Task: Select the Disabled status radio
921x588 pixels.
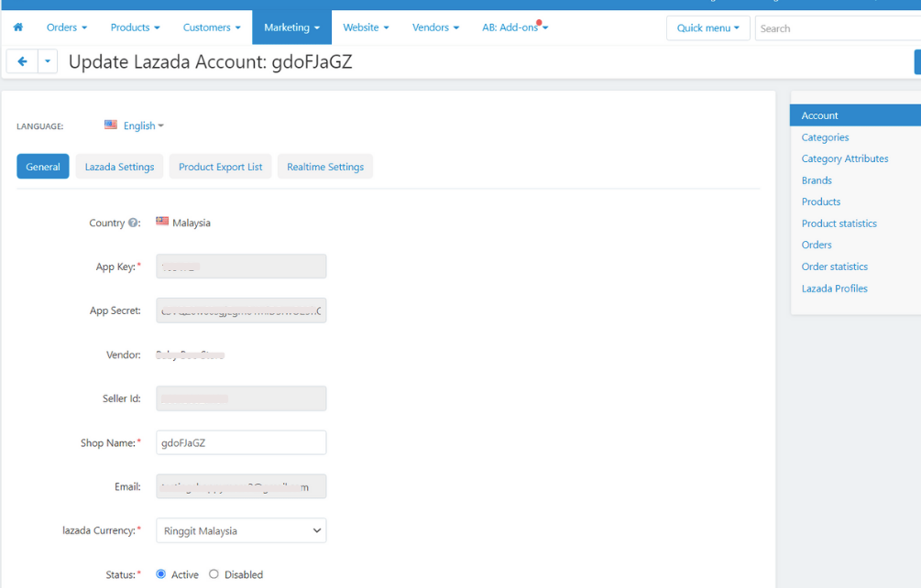Action: coord(214,574)
